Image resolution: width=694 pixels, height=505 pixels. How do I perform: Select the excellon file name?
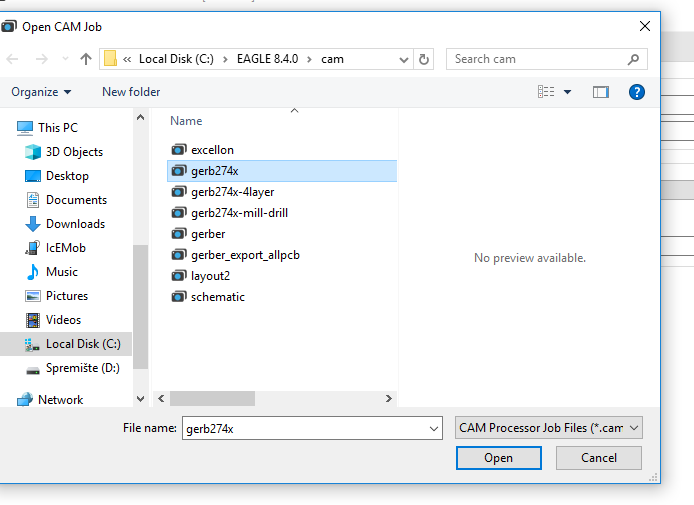212,150
